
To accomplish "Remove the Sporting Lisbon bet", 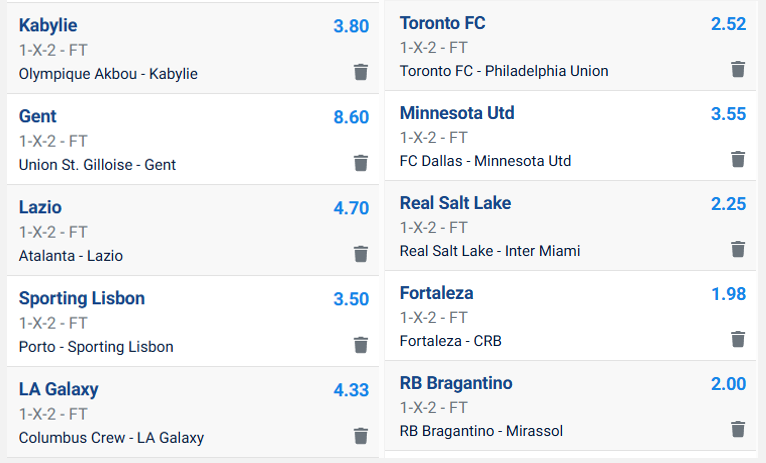I will [x=361, y=345].
